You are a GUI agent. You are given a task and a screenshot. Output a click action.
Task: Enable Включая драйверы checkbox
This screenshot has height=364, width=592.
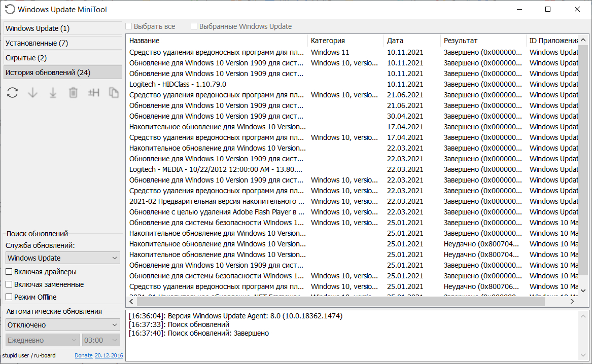pyautogui.click(x=9, y=272)
